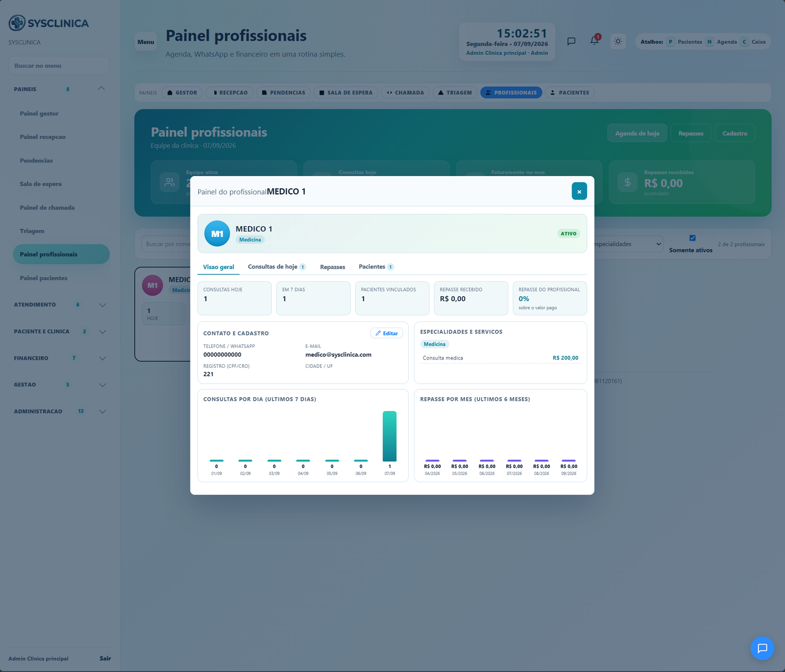Toggle the light/dark theme sun icon
The height and width of the screenshot is (672, 785).
[x=618, y=41]
